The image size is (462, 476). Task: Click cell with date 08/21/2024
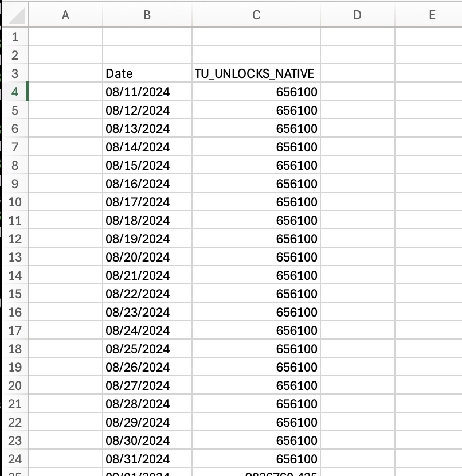point(147,275)
